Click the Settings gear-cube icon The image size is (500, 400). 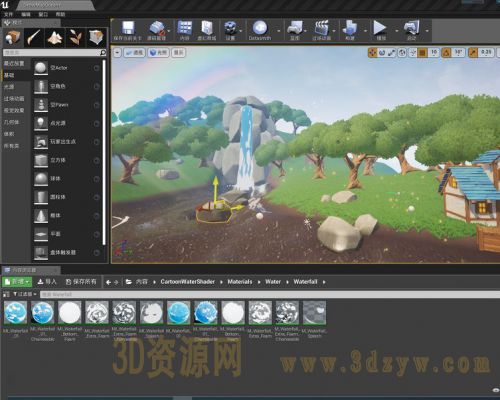[x=230, y=28]
